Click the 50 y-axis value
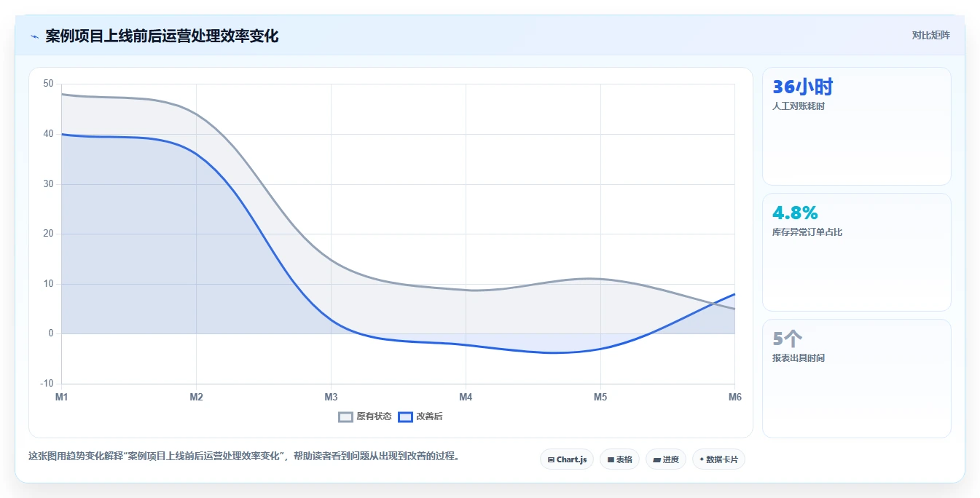The height and width of the screenshot is (498, 980). point(48,84)
